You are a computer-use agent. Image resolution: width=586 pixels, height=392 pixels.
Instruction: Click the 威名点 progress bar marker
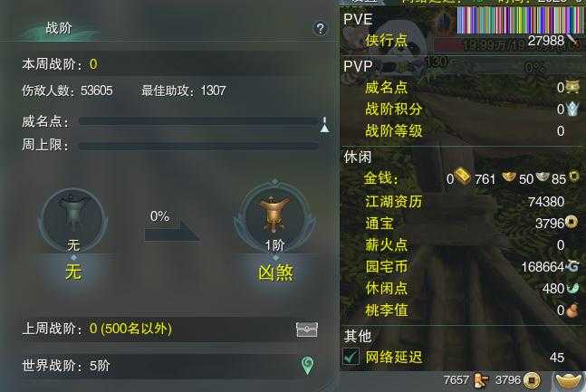pos(325,125)
